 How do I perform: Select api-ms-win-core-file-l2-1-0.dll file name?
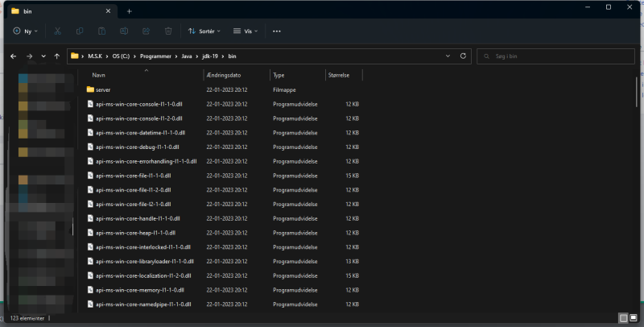coord(133,204)
